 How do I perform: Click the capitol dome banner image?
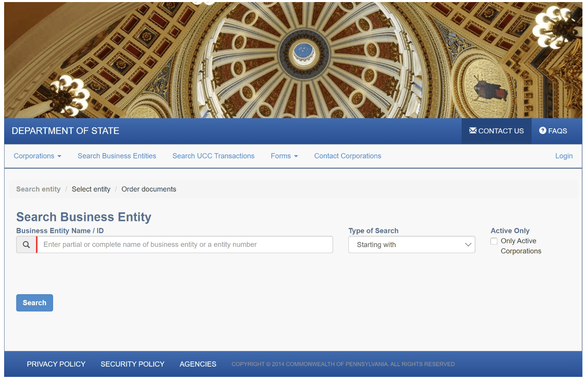[x=293, y=60]
